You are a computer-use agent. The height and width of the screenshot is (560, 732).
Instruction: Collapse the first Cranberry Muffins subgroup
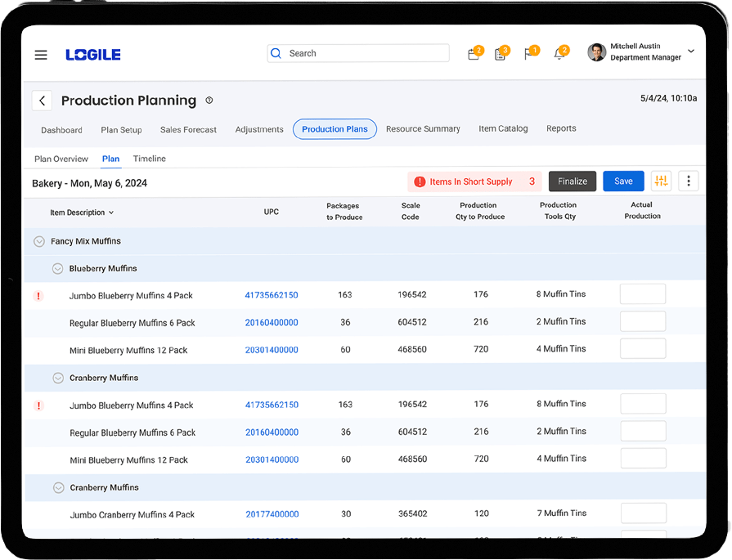[x=58, y=378]
